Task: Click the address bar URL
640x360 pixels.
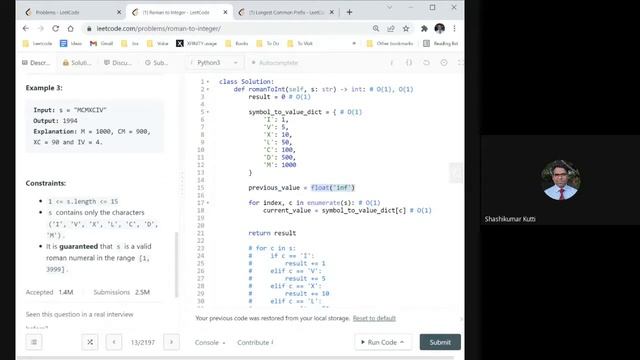Action: coord(159,29)
